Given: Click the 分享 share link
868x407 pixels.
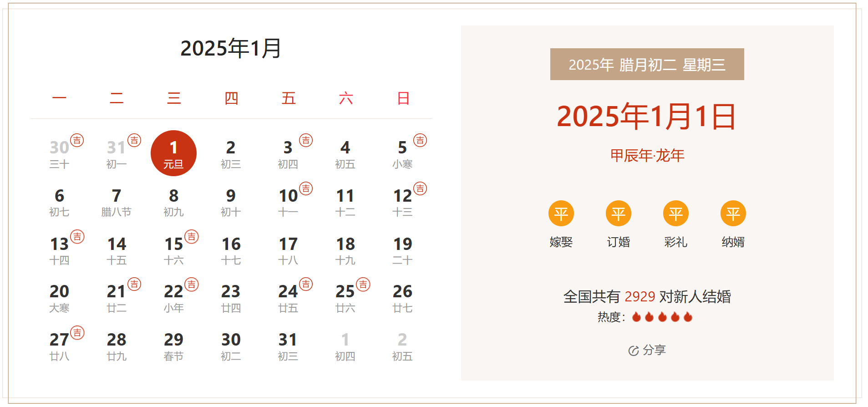Looking at the screenshot, I should click(x=654, y=350).
